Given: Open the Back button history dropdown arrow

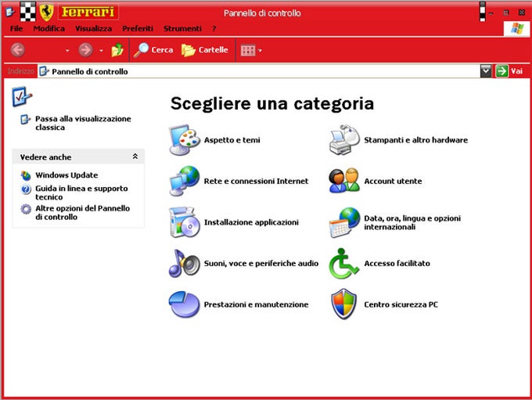Looking at the screenshot, I should 67,51.
